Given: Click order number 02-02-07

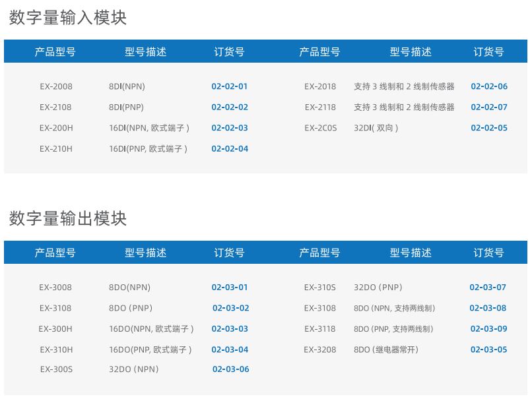Looking at the screenshot, I should [x=488, y=107].
